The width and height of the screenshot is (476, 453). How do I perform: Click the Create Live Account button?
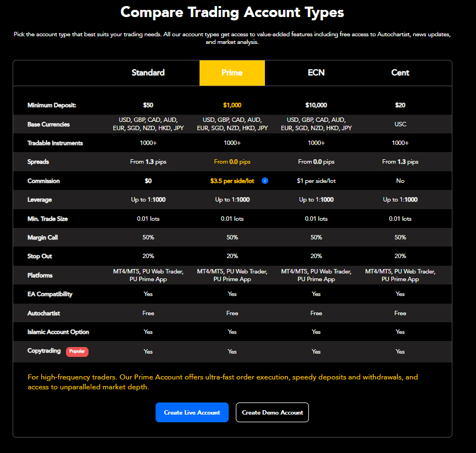(192, 412)
